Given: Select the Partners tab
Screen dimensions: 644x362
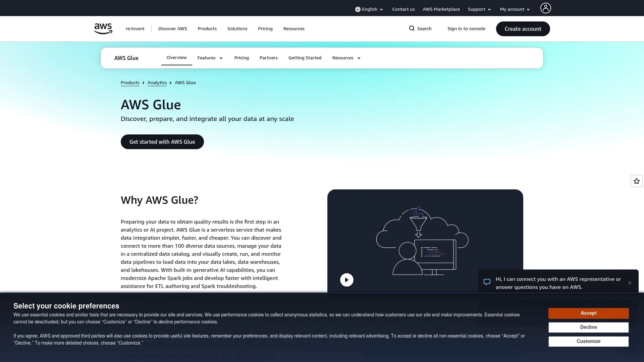Looking at the screenshot, I should (269, 58).
